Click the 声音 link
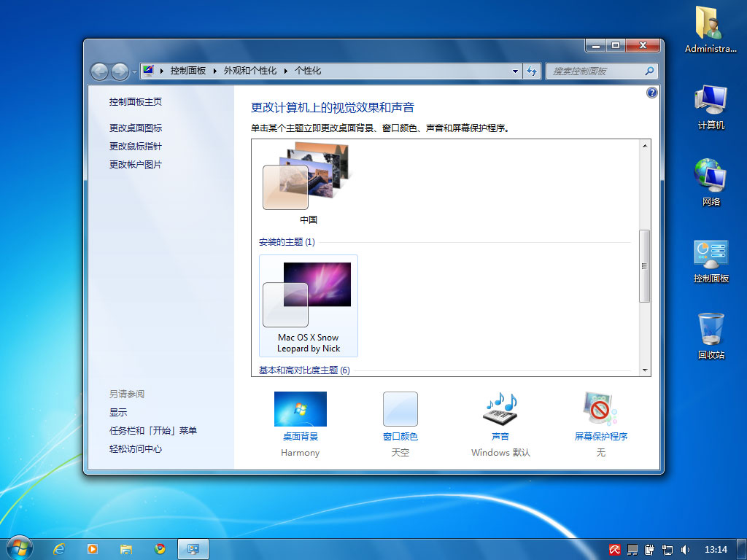The width and height of the screenshot is (747, 560). click(500, 436)
